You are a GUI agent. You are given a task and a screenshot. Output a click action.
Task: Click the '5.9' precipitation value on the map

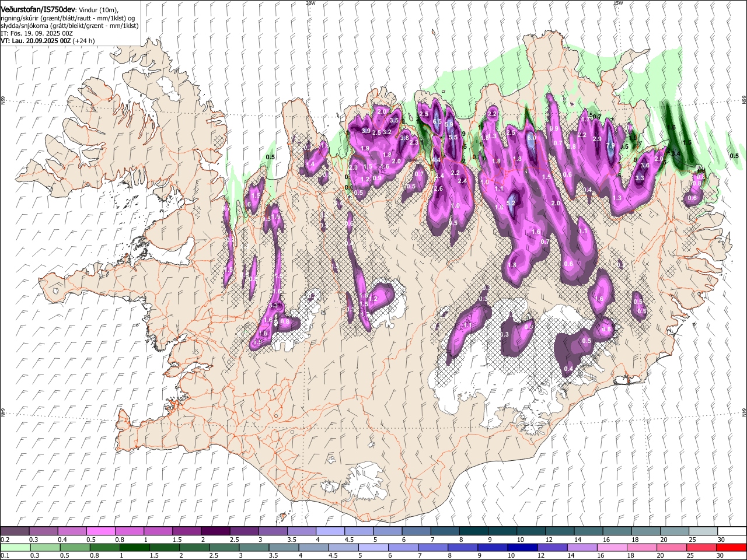pos(449,124)
